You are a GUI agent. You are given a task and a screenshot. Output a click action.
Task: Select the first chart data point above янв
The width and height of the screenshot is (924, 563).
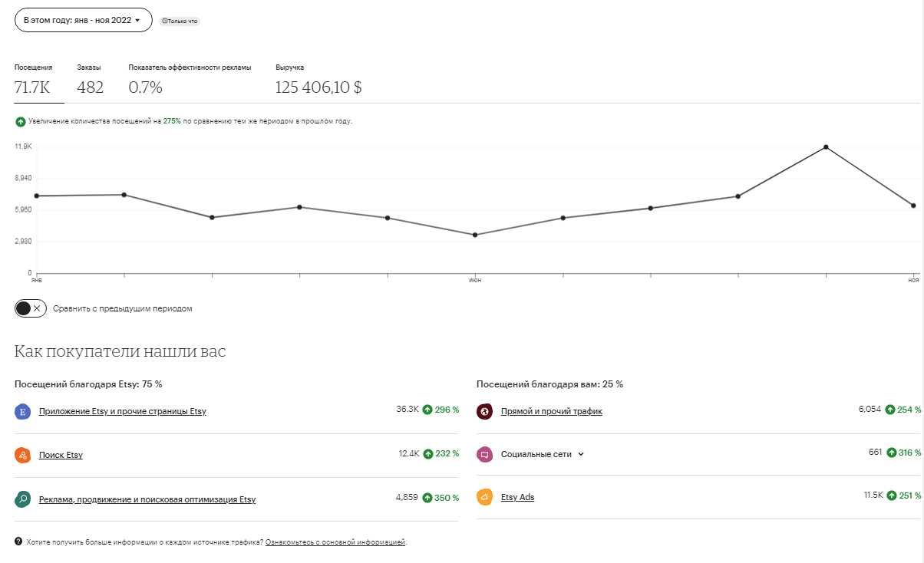[x=36, y=196]
